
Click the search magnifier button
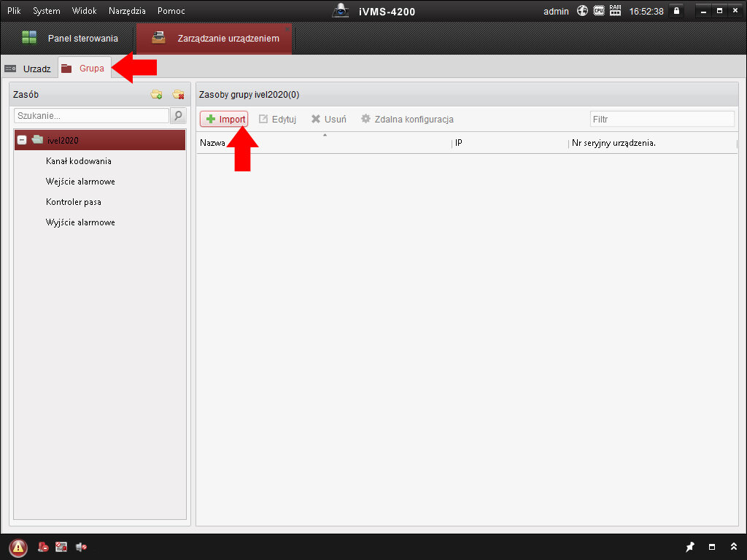click(x=178, y=116)
